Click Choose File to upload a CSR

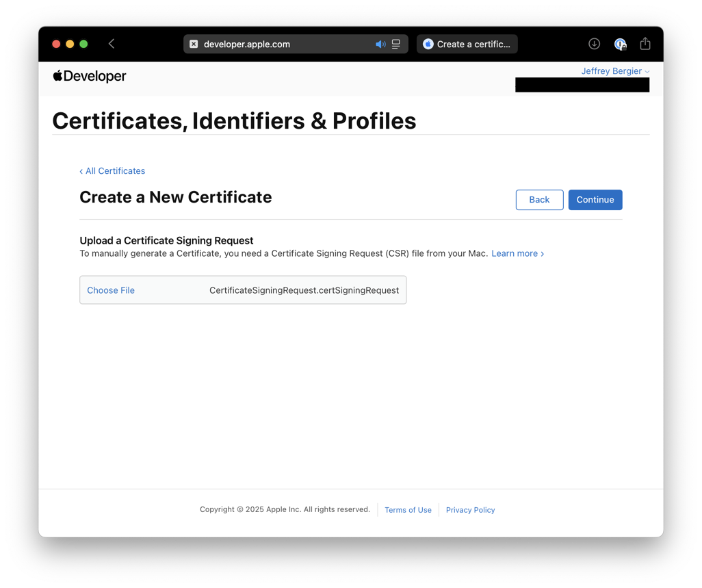pos(111,290)
